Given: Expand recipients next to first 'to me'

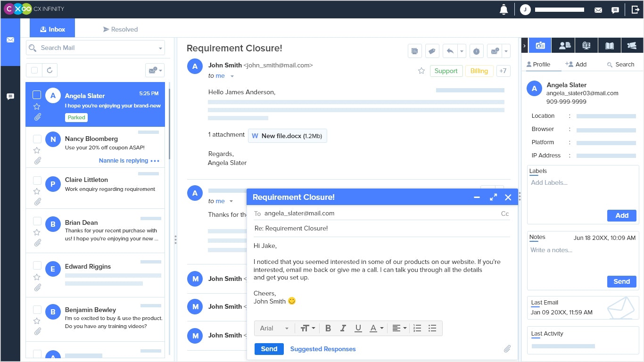Looking at the screenshot, I should coord(232,76).
